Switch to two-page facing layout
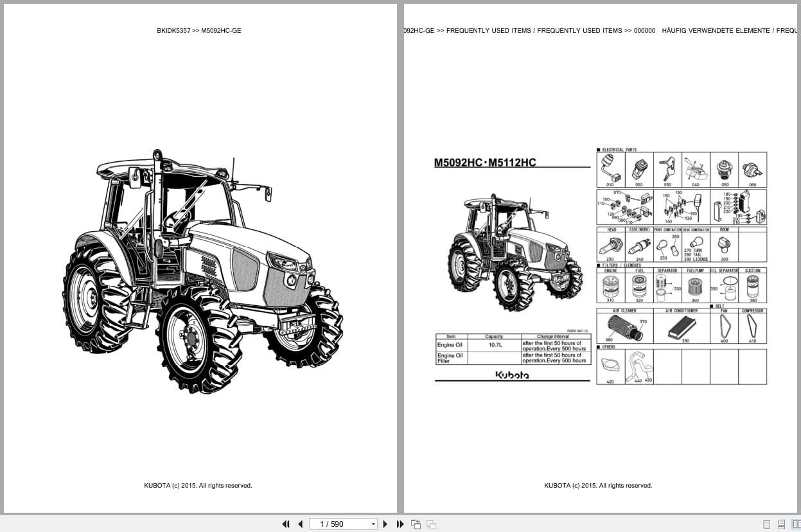Image resolution: width=801 pixels, height=532 pixels. [x=796, y=524]
